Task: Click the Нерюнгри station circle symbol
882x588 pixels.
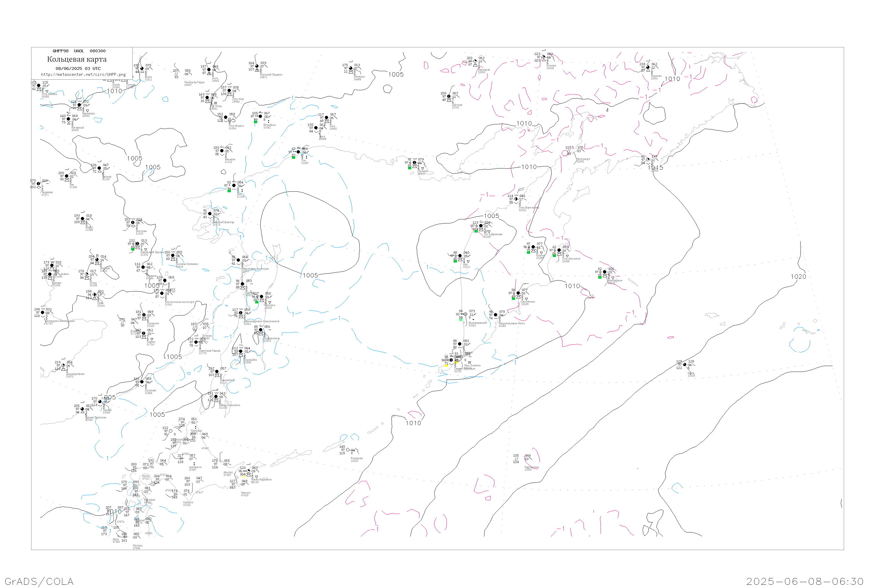Action: [x=79, y=105]
